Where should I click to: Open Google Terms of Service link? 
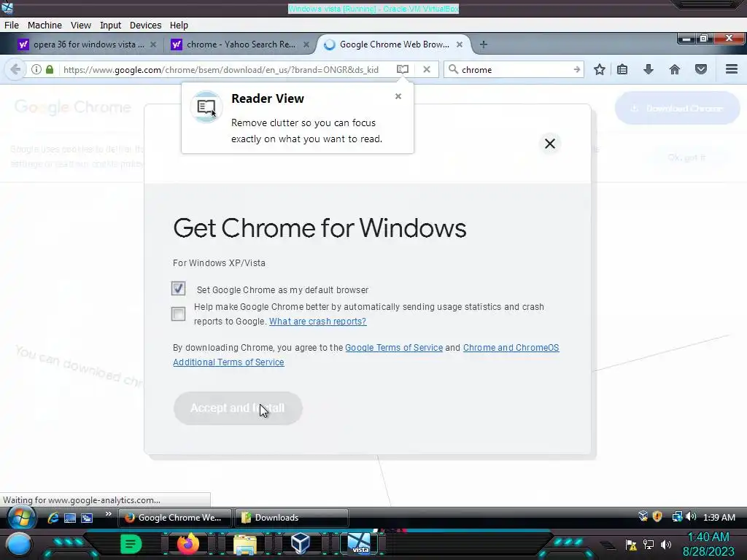point(394,348)
